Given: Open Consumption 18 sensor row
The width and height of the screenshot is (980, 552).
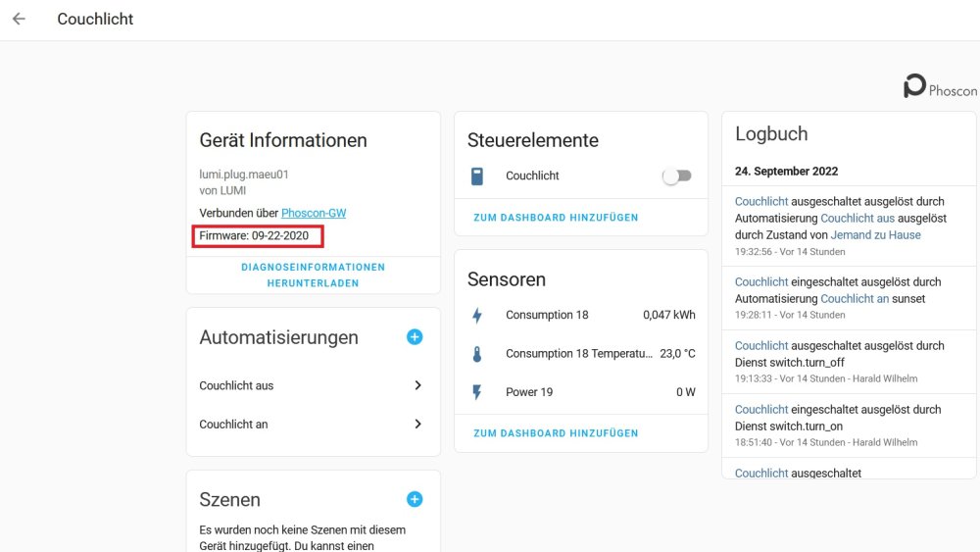Looking at the screenshot, I should [x=581, y=315].
